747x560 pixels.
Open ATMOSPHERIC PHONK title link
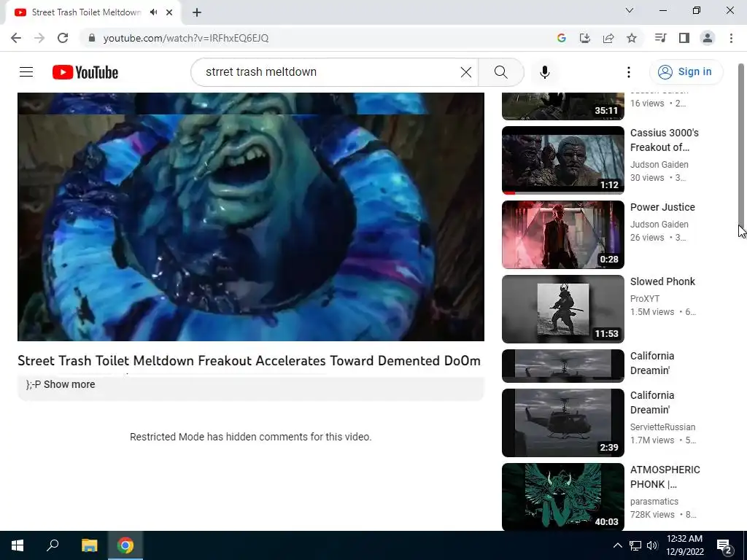pyautogui.click(x=665, y=477)
